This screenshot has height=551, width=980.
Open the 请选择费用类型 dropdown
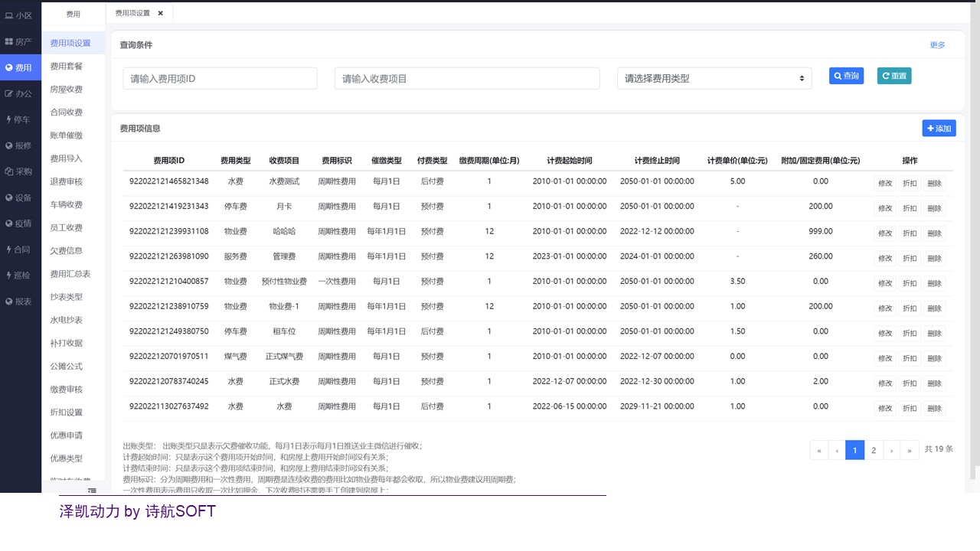click(714, 78)
